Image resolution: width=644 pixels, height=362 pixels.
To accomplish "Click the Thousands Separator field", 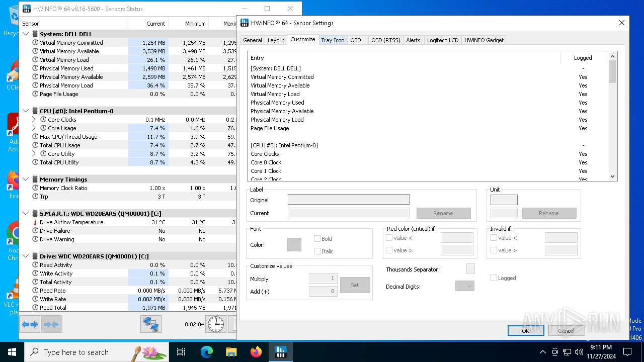I will (x=470, y=269).
